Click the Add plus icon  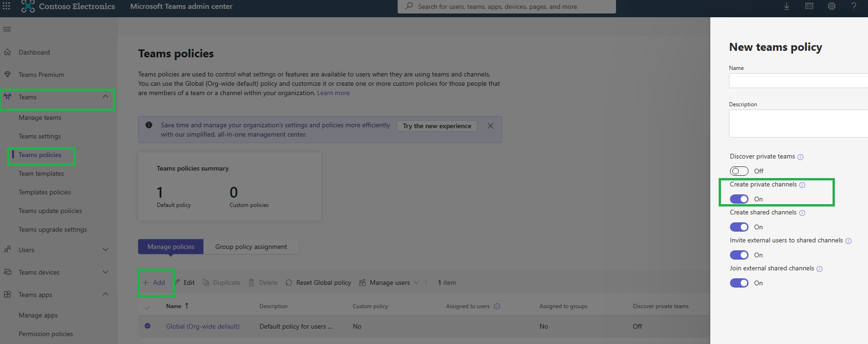click(146, 282)
